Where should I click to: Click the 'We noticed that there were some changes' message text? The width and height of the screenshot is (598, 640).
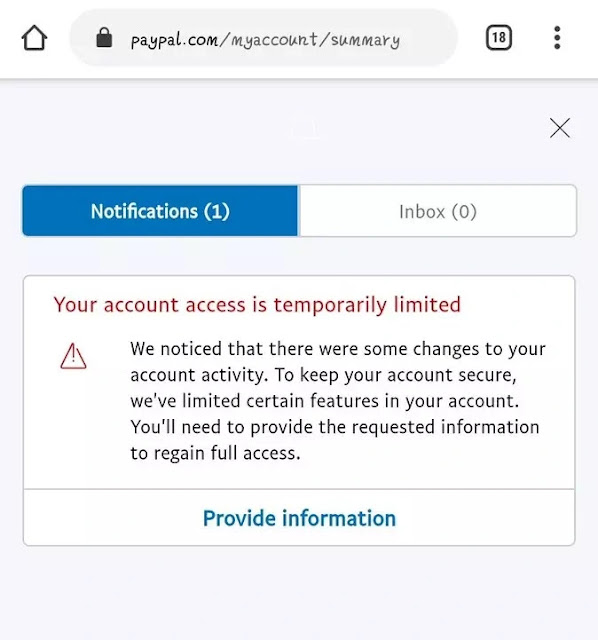(x=338, y=401)
